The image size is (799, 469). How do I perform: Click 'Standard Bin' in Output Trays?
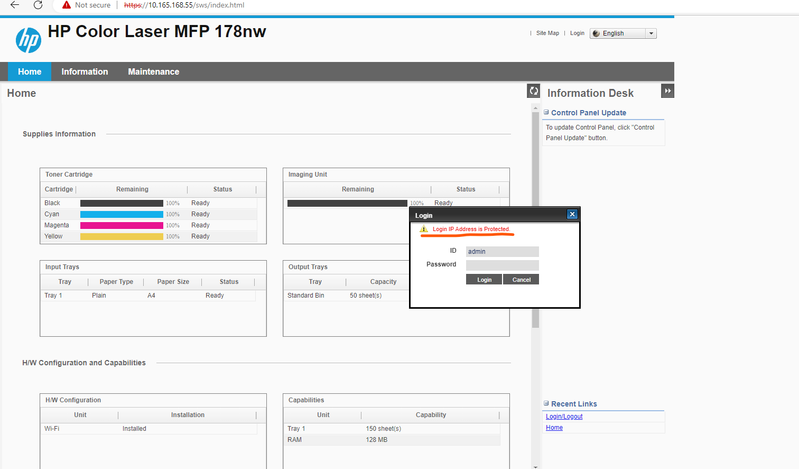pyautogui.click(x=306, y=295)
